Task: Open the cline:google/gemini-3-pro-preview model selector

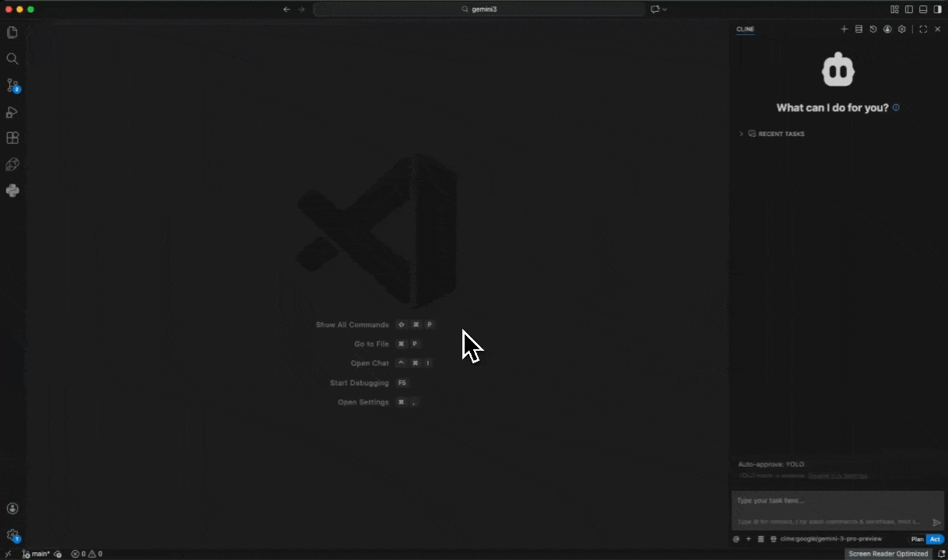Action: [x=830, y=538]
